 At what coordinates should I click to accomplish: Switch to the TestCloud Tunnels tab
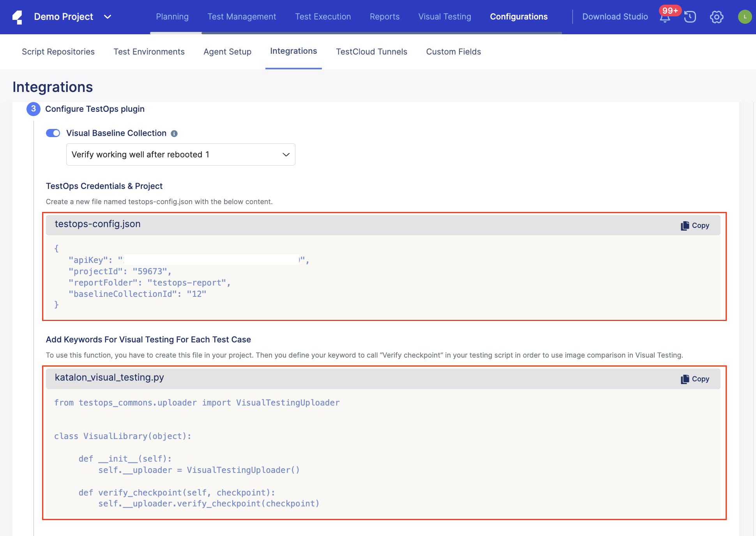pyautogui.click(x=371, y=52)
